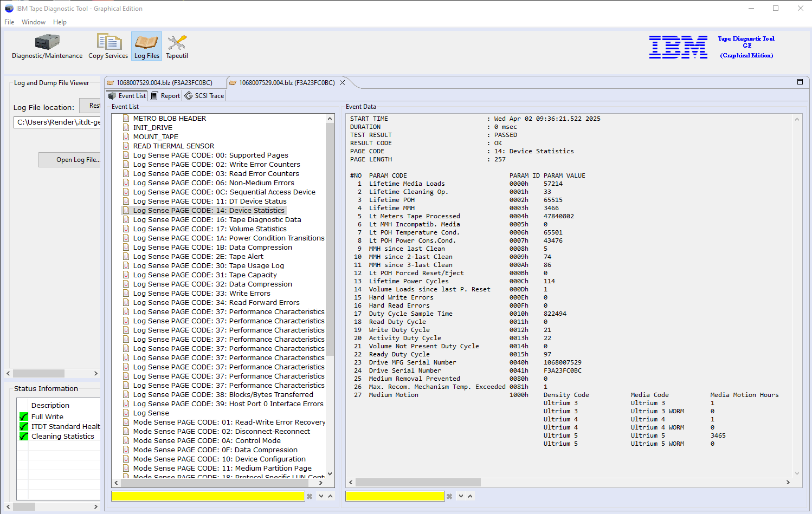Maximize the log viewer pane

pyautogui.click(x=800, y=82)
